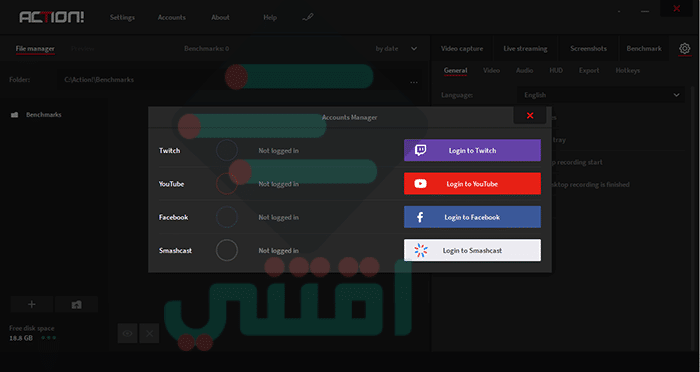Click the folder browse ellipsis button
The height and width of the screenshot is (372, 700).
coord(414,82)
